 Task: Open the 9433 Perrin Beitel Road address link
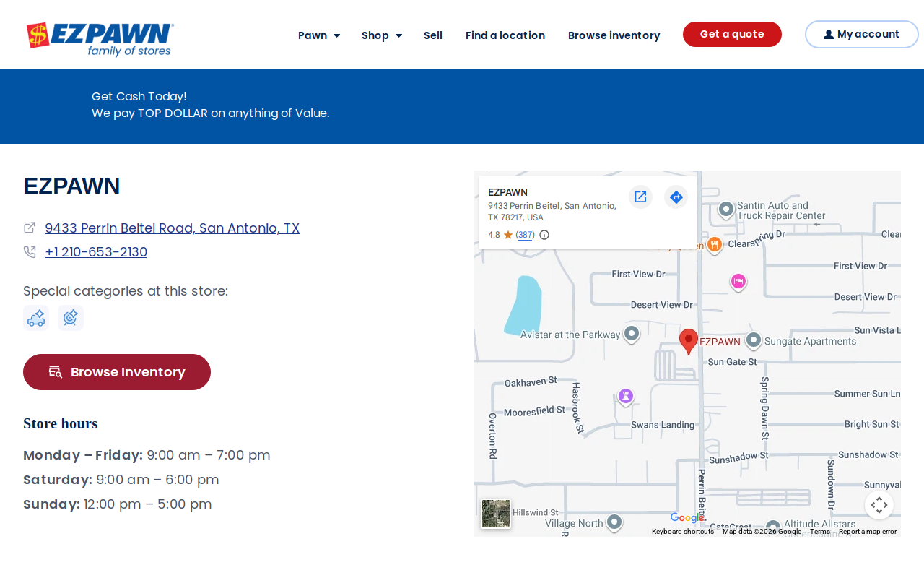click(172, 228)
